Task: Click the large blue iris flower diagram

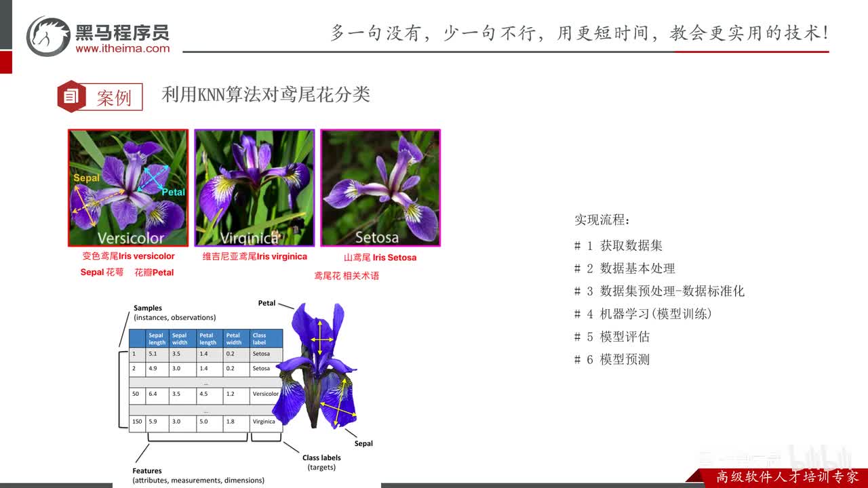Action: pyautogui.click(x=316, y=365)
